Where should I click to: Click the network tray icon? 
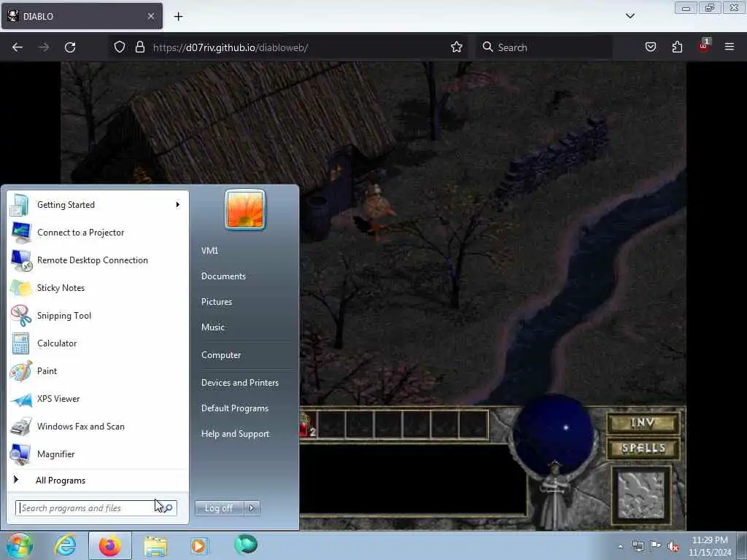pyautogui.click(x=638, y=546)
